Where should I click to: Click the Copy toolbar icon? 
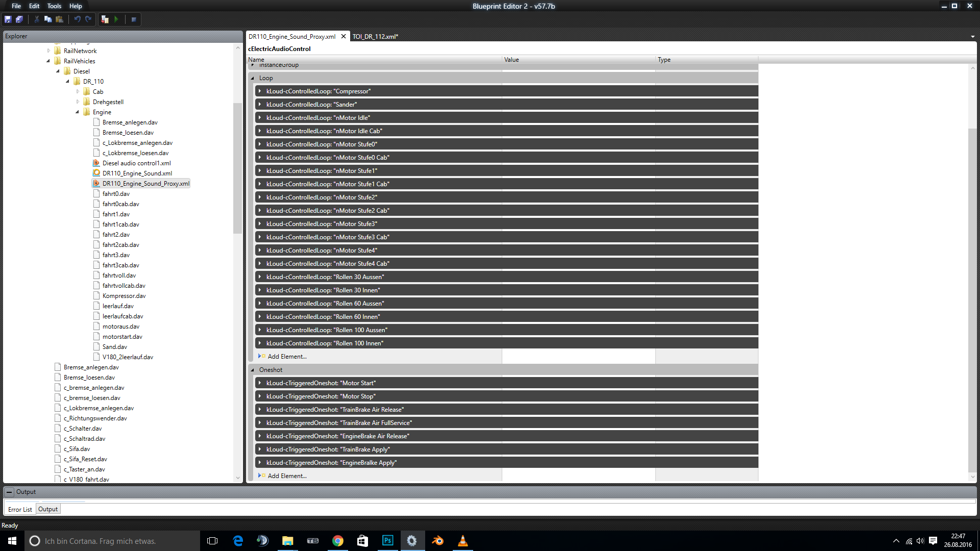click(48, 19)
